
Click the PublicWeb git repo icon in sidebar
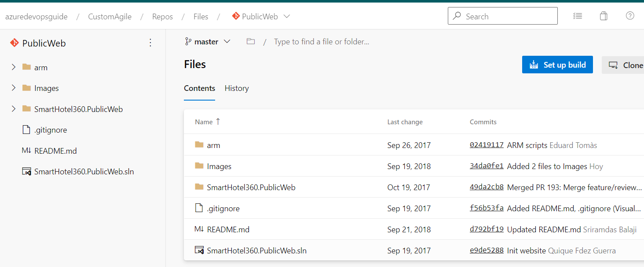(15, 43)
